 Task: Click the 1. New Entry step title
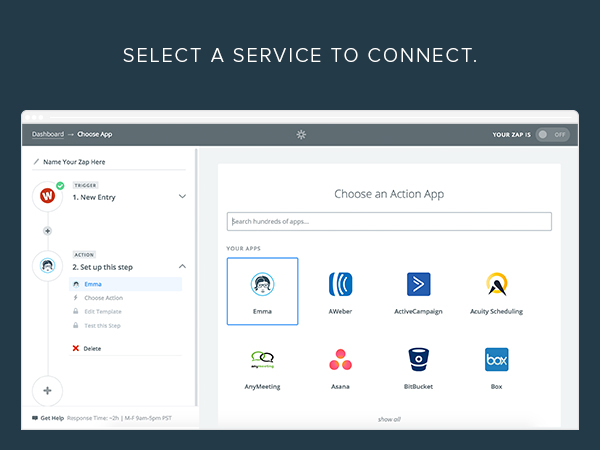coord(94,197)
